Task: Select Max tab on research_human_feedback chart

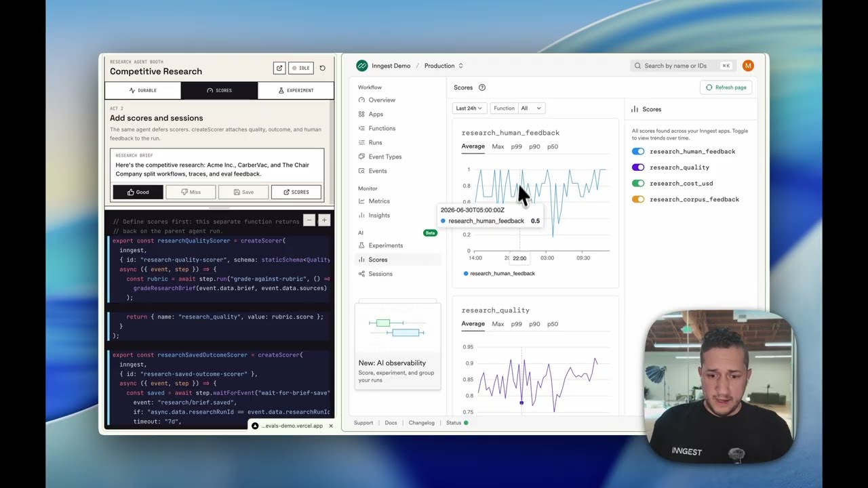Action: point(498,146)
